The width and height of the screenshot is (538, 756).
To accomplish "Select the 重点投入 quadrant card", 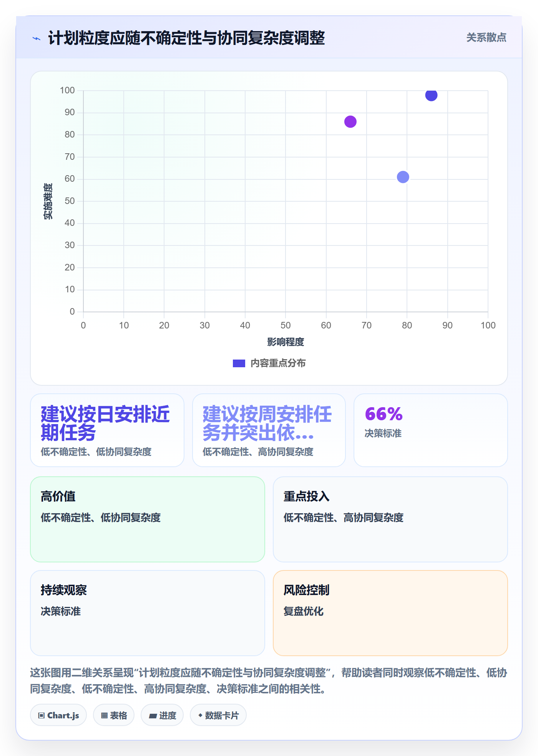I will click(390, 519).
